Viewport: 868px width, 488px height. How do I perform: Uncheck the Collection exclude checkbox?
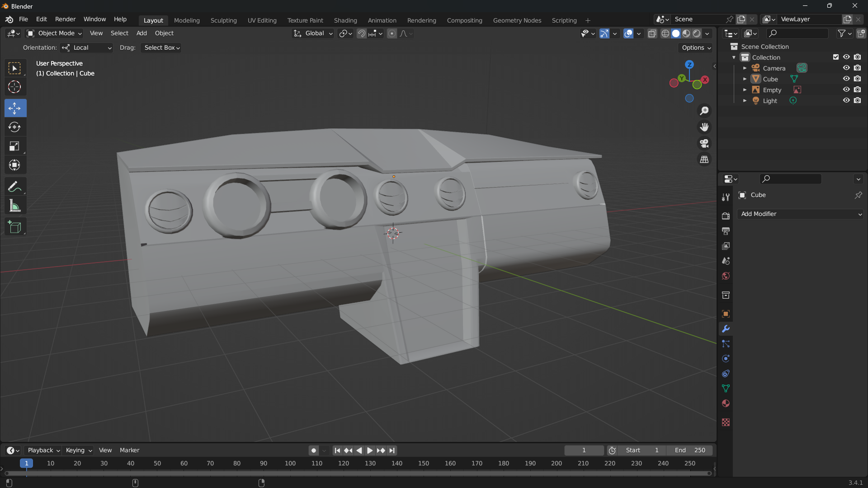836,57
